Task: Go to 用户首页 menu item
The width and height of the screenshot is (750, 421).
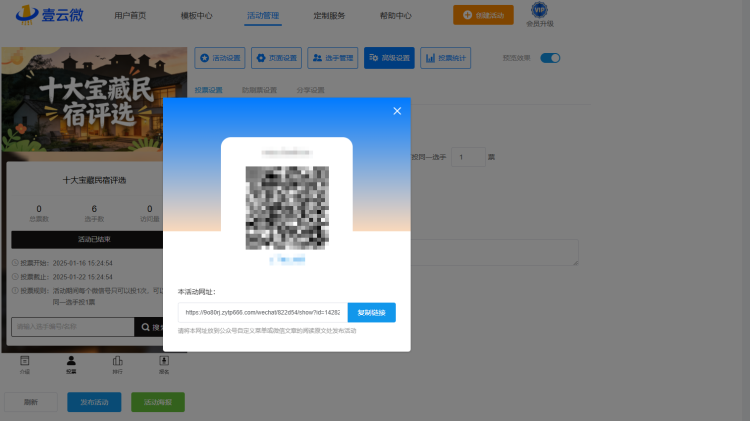Action: coord(130,15)
